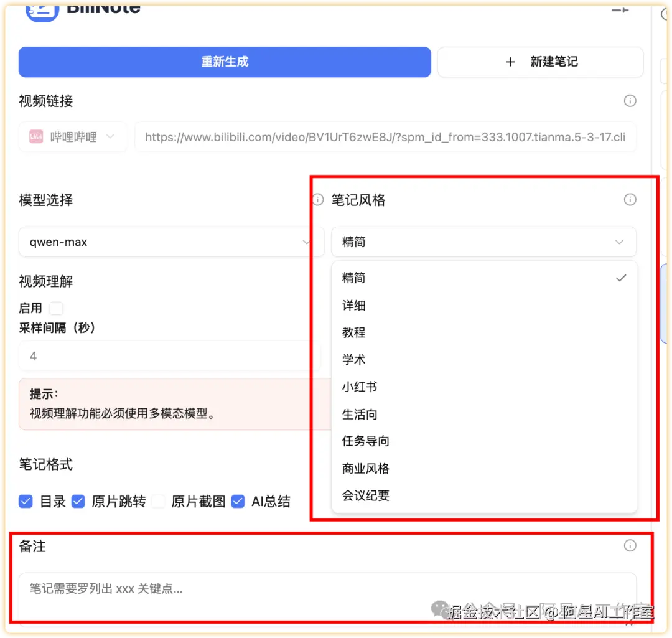
Task: Open the qwen-max model dropdown
Action: pyautogui.click(x=170, y=242)
